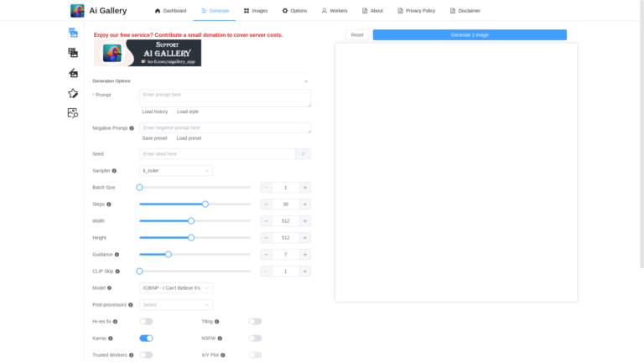Click the Generate 1 image button
Screen dimensions: 644x362
470,35
